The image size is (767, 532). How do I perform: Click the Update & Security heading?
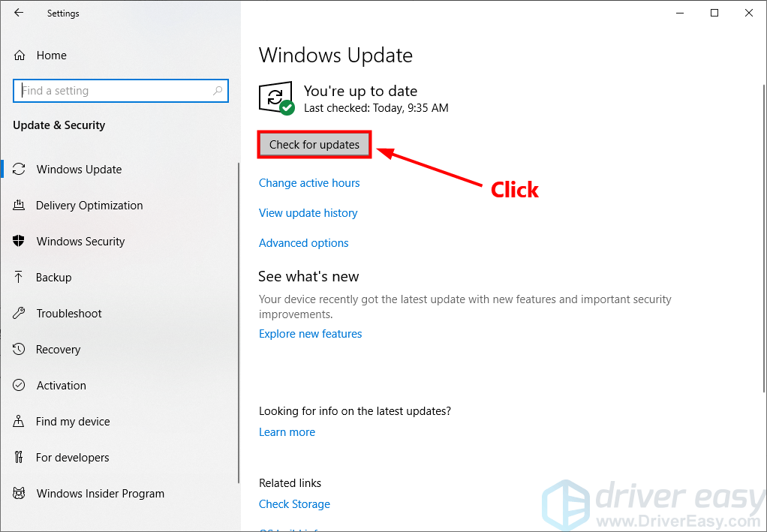pos(59,125)
